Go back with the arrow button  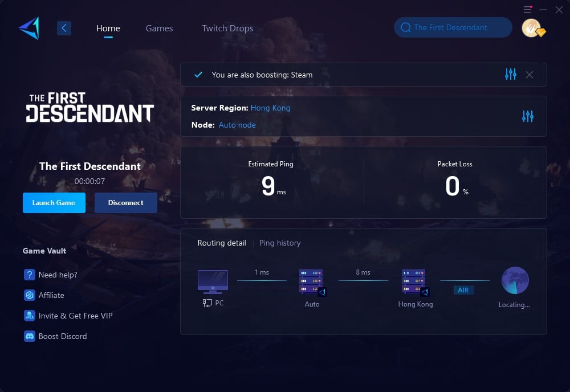[64, 28]
